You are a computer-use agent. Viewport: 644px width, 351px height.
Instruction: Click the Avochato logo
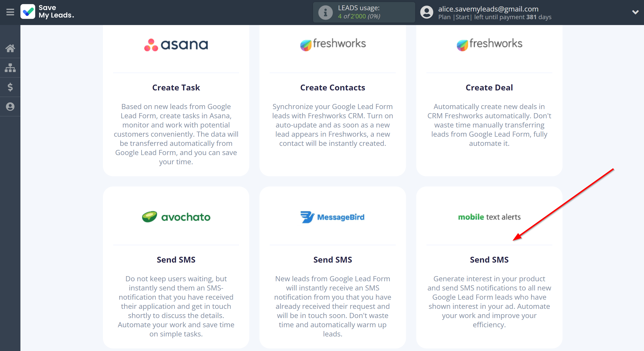(176, 217)
